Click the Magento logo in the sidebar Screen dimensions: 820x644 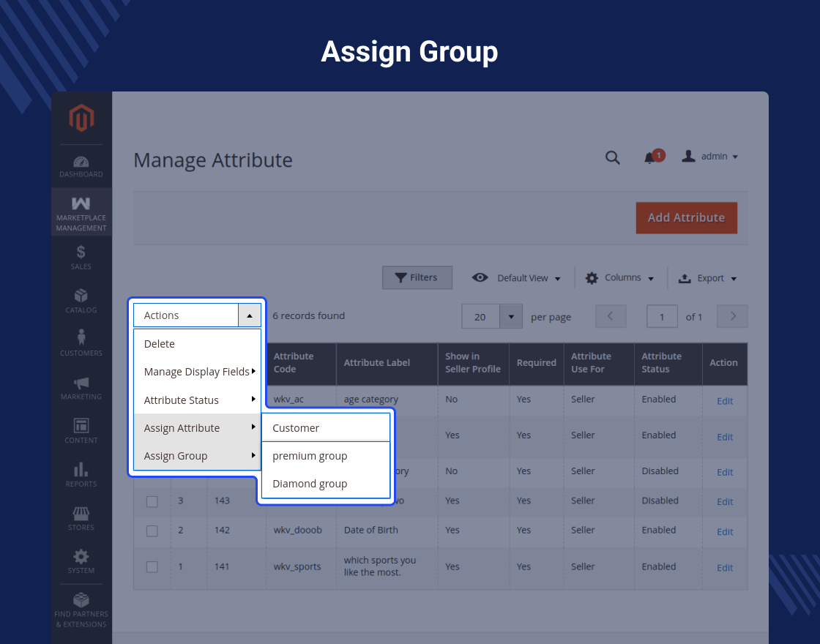point(81,118)
